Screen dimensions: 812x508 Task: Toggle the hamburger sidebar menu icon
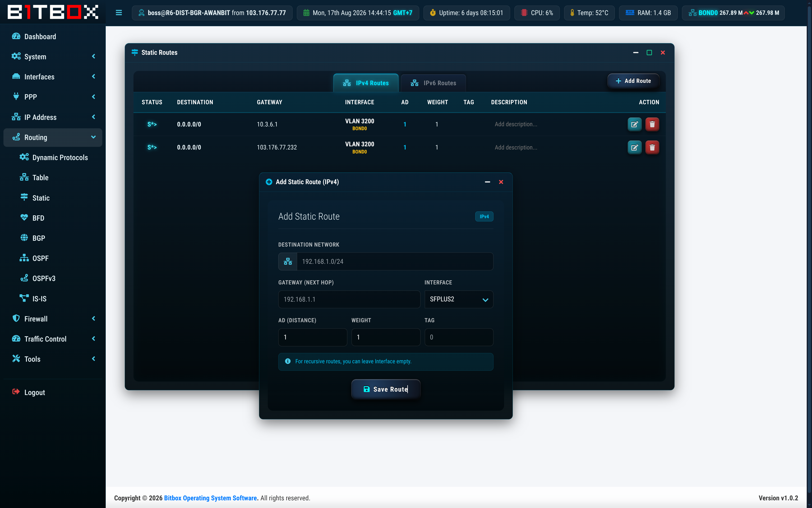point(119,13)
